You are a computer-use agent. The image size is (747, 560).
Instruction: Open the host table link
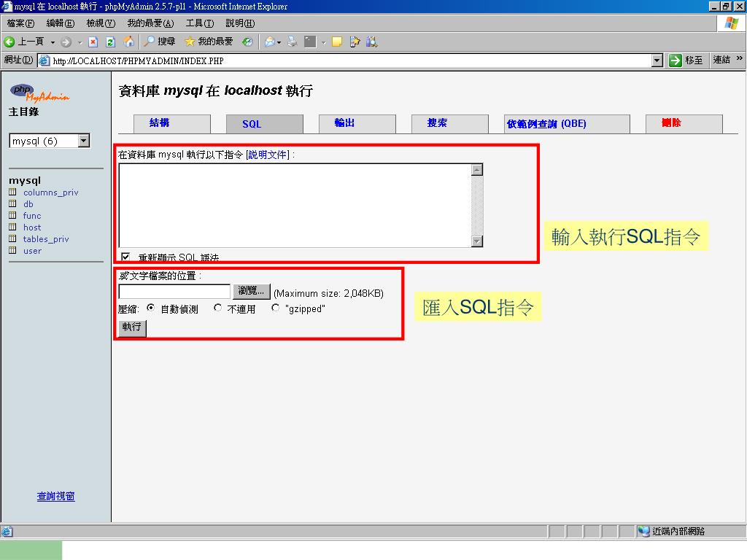pos(32,227)
